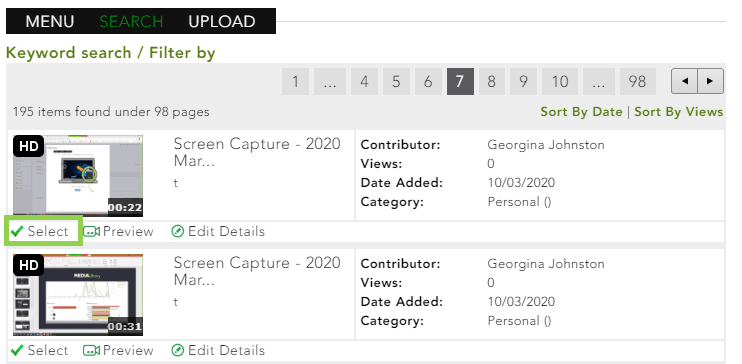
Task: Open the SEARCH tab
Action: click(x=131, y=21)
